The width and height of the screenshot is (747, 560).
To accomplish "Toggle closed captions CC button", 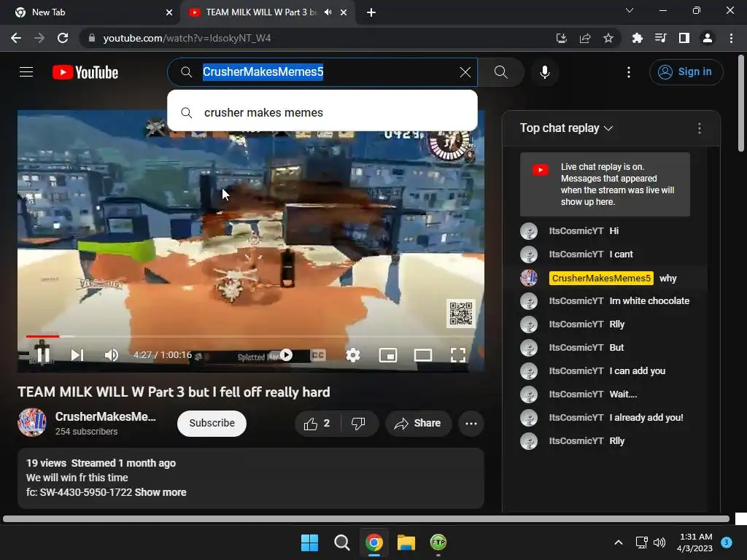I will click(x=318, y=355).
